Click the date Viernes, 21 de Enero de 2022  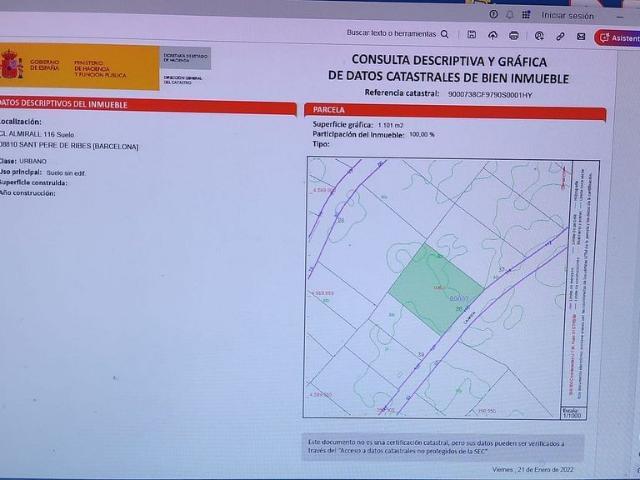pos(533,469)
